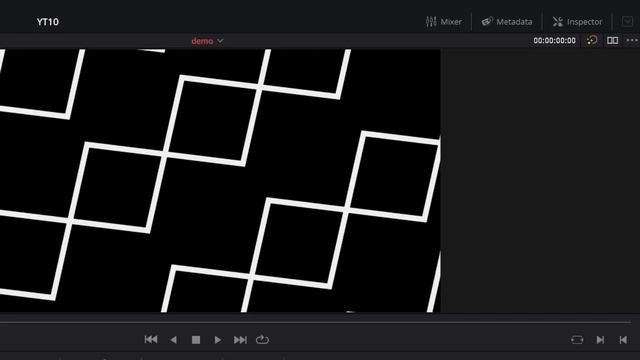Viewport: 640px width, 360px height.
Task: Click the 00:00:00:00 timecode field
Action: 554,40
